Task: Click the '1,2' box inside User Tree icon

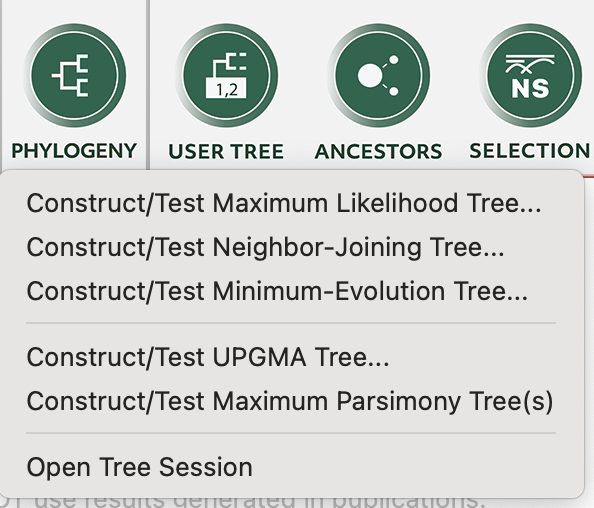Action: (x=226, y=89)
